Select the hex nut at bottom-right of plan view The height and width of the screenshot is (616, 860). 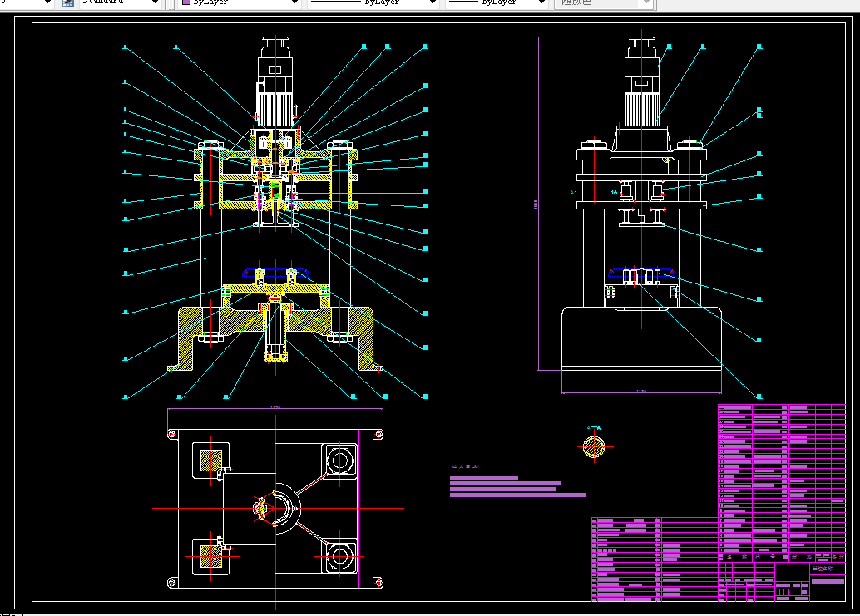(339, 556)
